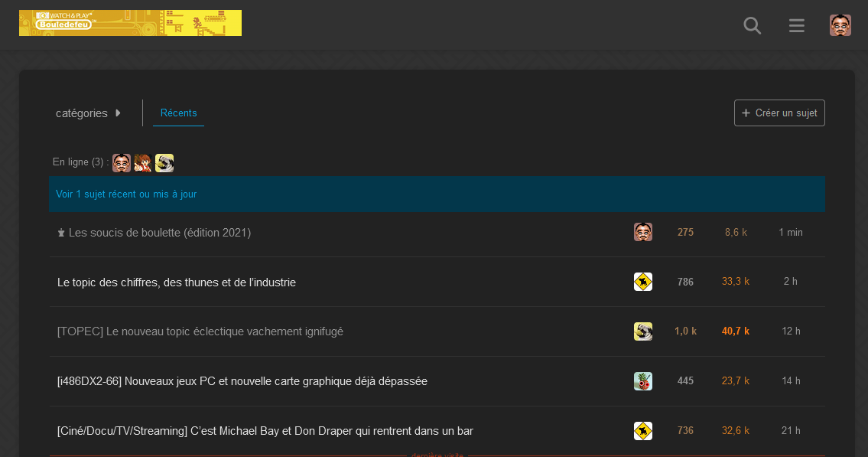This screenshot has width=868, height=457.
Task: Show 1 new or updated topic banner
Action: click(126, 194)
